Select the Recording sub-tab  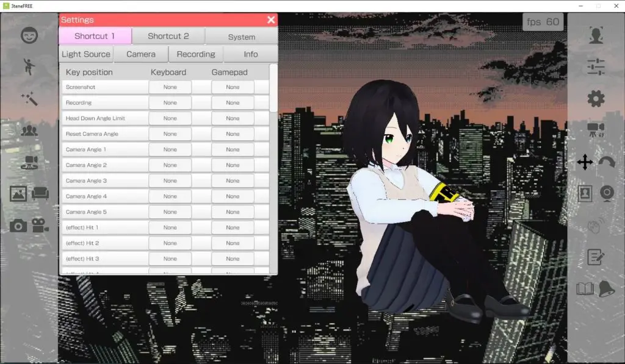[x=196, y=54]
